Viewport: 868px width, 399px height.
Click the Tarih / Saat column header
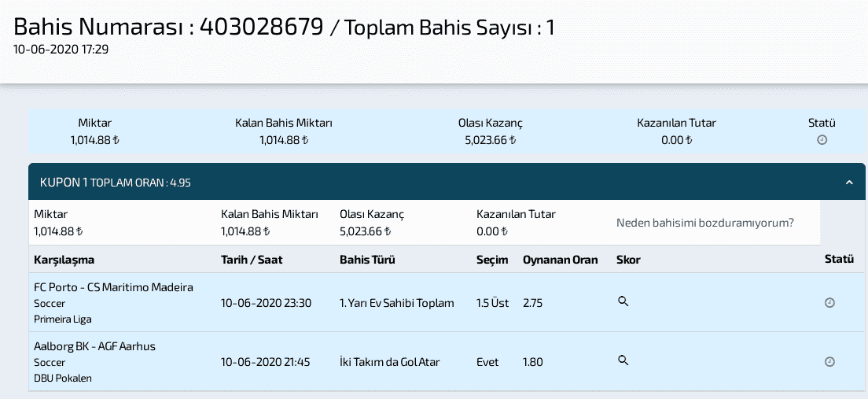(x=252, y=260)
